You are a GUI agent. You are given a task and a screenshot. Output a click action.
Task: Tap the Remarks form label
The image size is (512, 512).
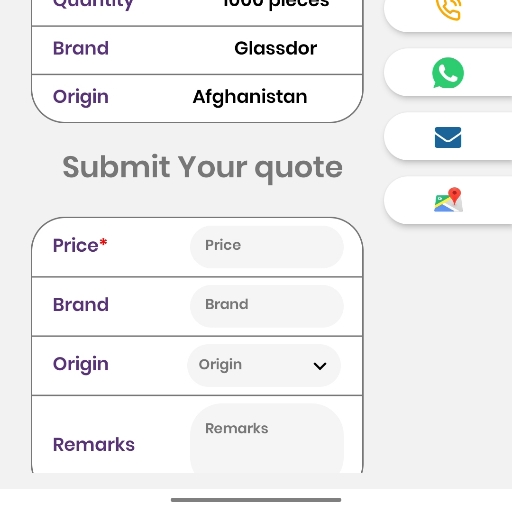94,445
